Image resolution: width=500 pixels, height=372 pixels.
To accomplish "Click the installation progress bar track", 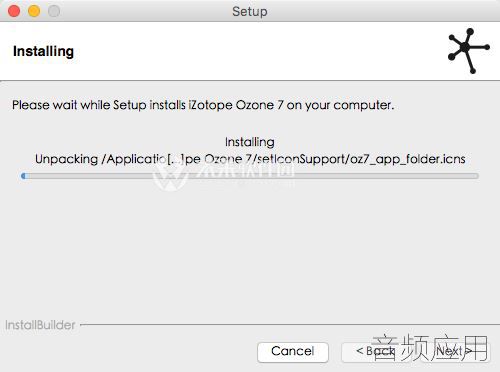I will tap(250, 176).
